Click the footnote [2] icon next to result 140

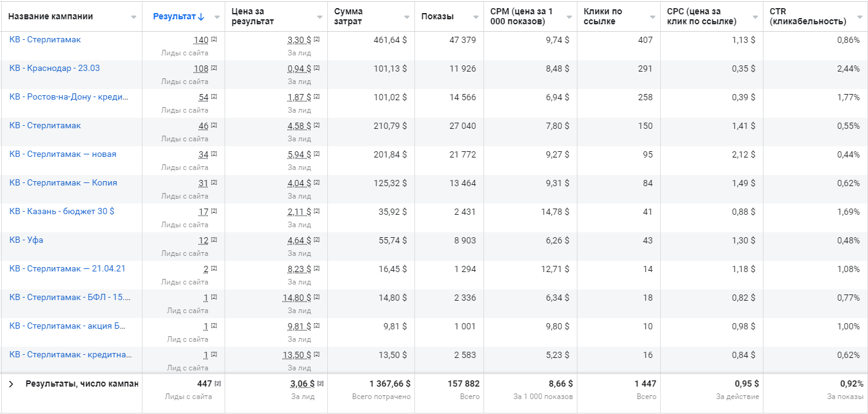(x=214, y=39)
